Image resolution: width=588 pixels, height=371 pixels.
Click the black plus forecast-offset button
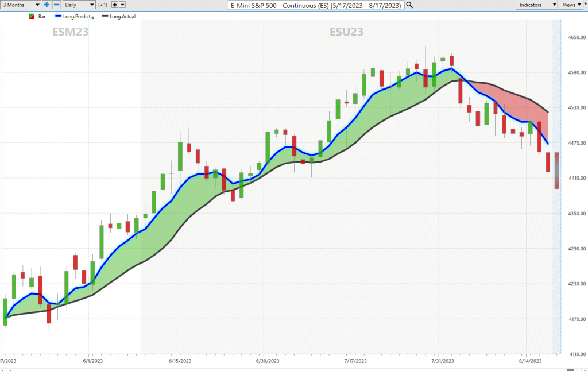click(x=115, y=5)
